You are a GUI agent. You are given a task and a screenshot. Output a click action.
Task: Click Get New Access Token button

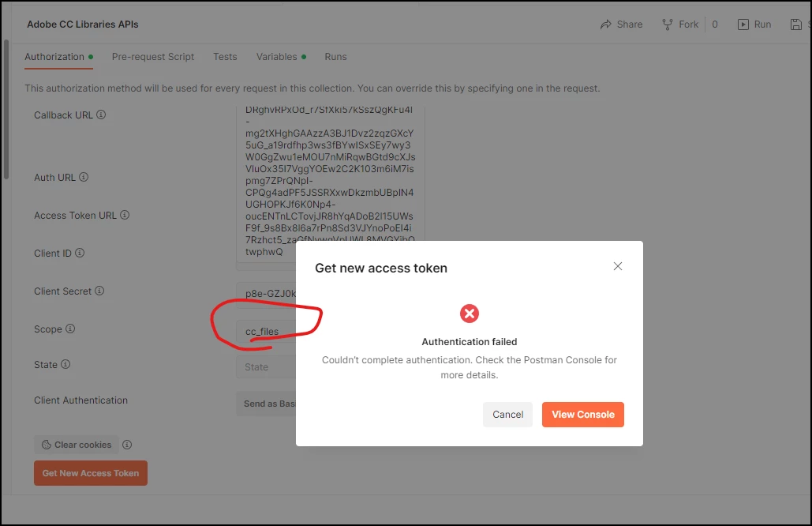(x=91, y=473)
